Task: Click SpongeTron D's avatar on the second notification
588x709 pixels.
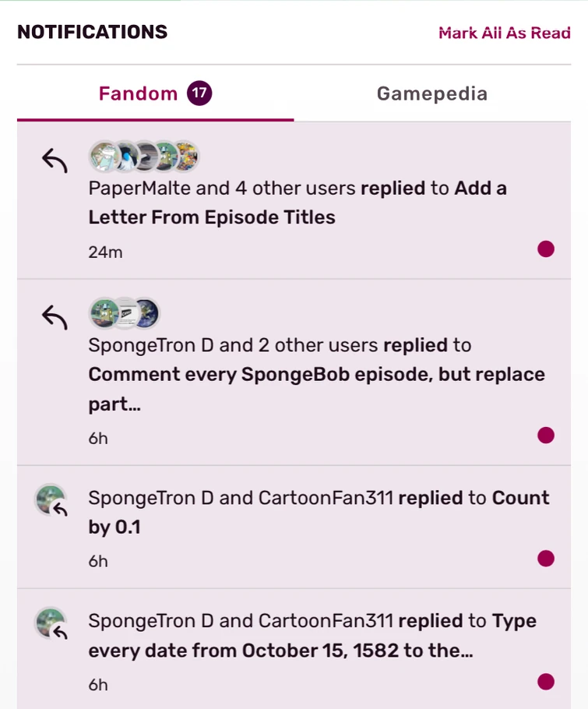Action: tap(101, 313)
